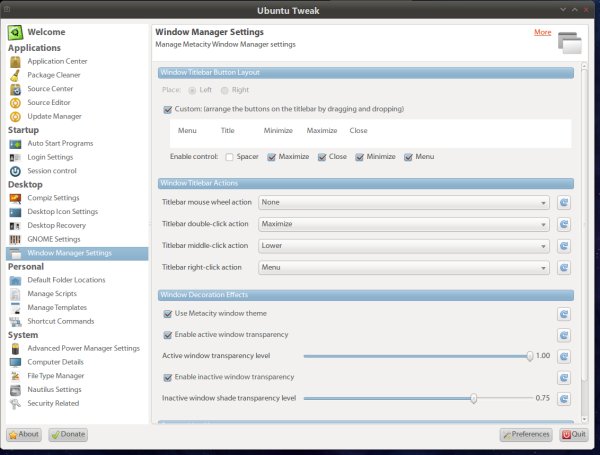Reset Titlebar mouse wheel action with icon
This screenshot has width=600, height=455.
click(564, 202)
